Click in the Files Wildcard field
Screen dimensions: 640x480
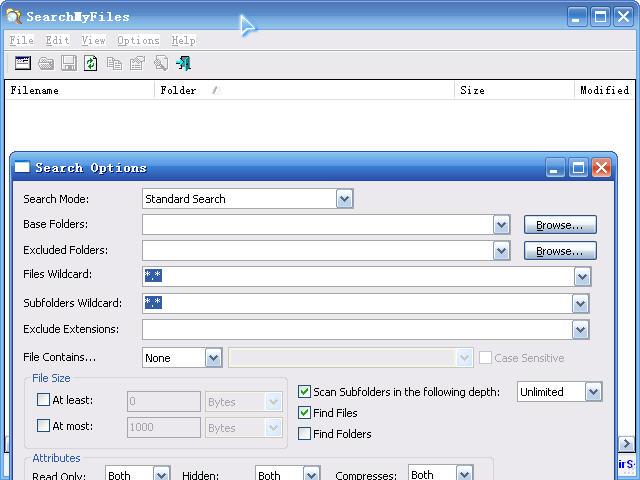tap(358, 277)
